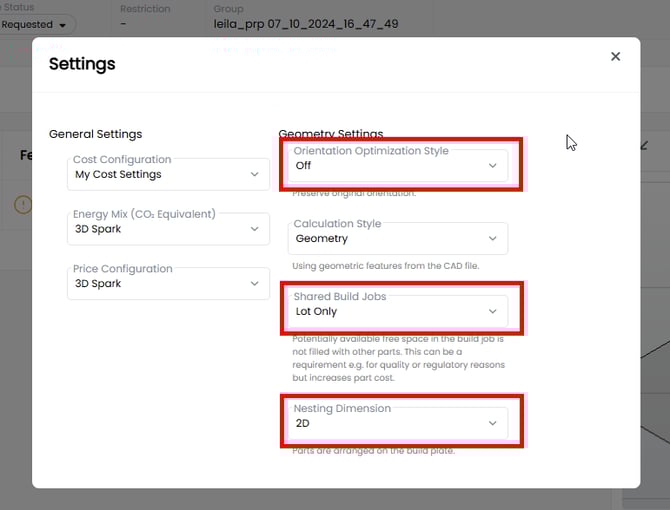Click the Geometry Settings section heading

pyautogui.click(x=331, y=134)
